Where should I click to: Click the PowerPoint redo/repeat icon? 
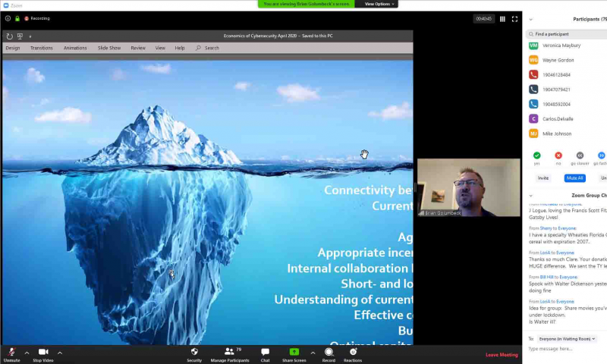coord(10,36)
